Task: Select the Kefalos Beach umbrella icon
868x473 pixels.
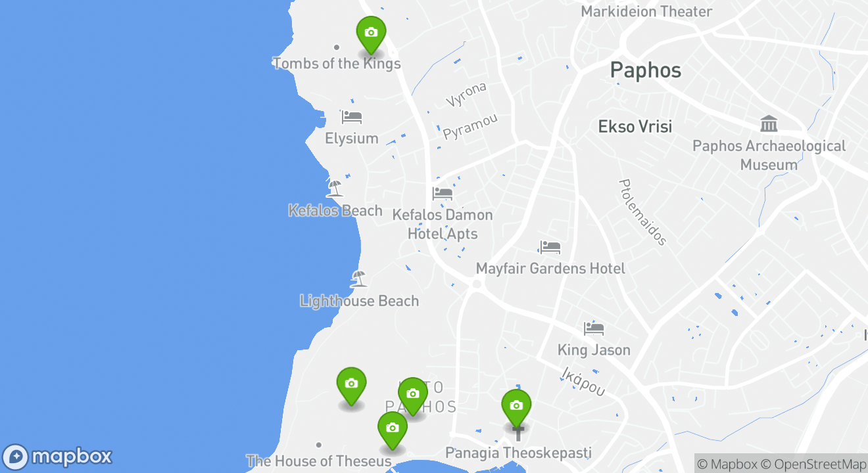Action: pyautogui.click(x=335, y=189)
